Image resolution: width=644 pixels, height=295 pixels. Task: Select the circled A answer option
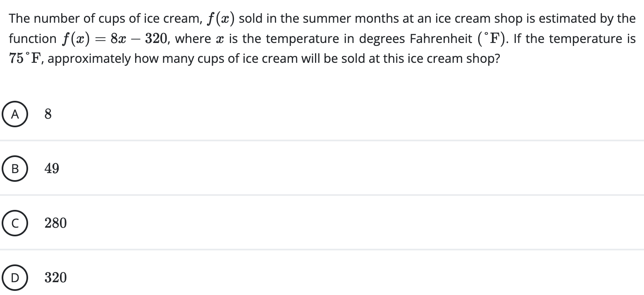pyautogui.click(x=14, y=114)
